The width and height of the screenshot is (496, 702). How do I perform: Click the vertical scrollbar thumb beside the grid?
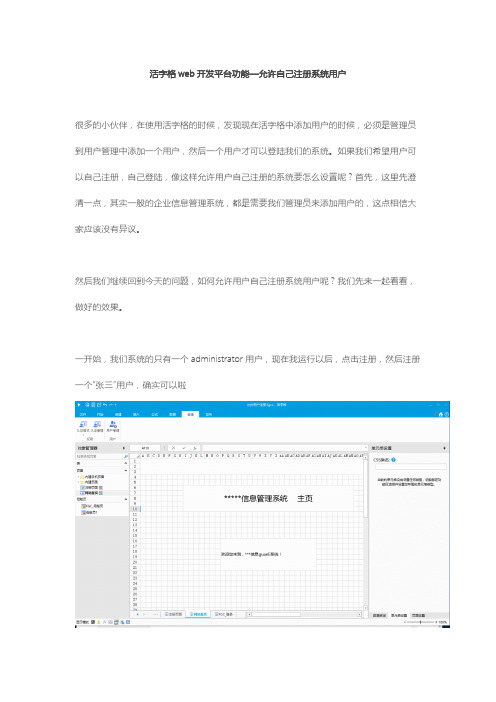[365, 489]
